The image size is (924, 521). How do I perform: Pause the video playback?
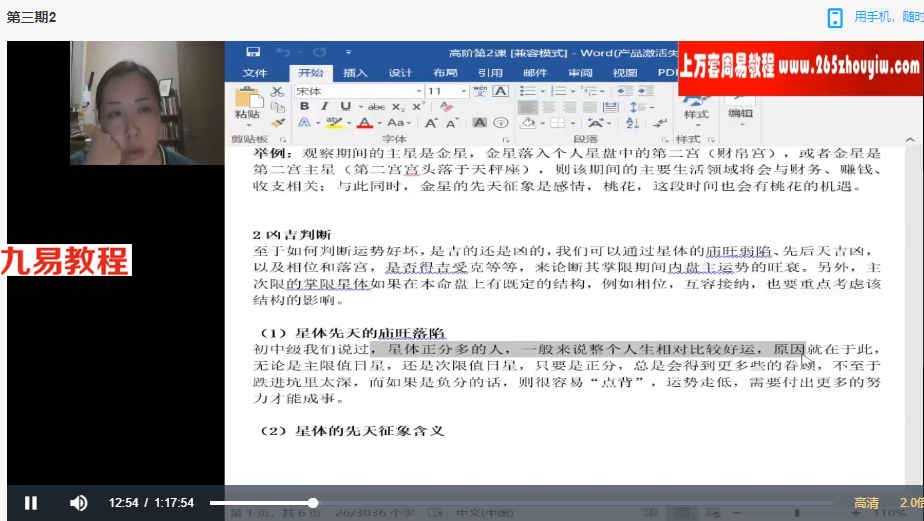coord(31,503)
